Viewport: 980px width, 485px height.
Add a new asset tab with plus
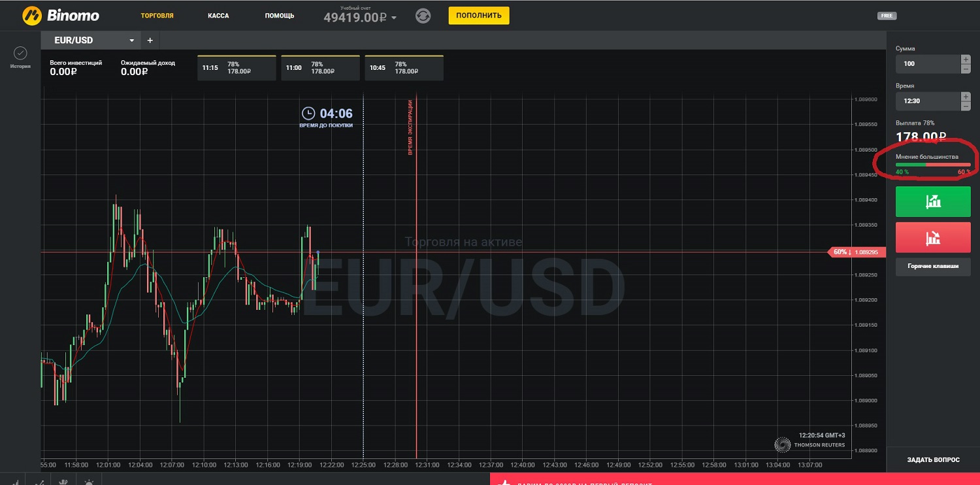coord(150,41)
